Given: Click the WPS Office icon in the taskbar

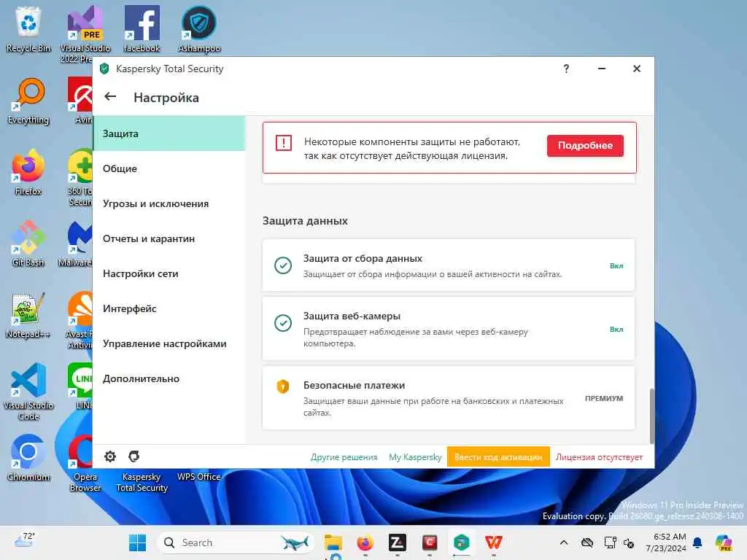Looking at the screenshot, I should pos(494,542).
